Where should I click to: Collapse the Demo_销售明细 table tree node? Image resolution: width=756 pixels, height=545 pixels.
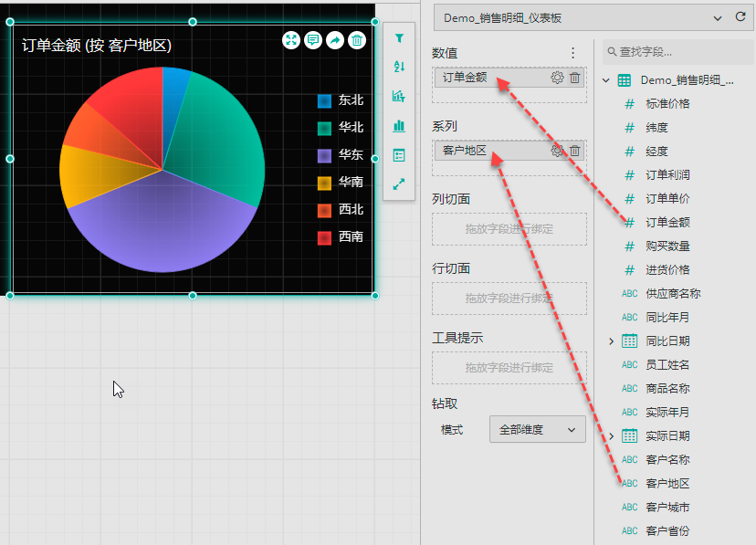click(606, 80)
